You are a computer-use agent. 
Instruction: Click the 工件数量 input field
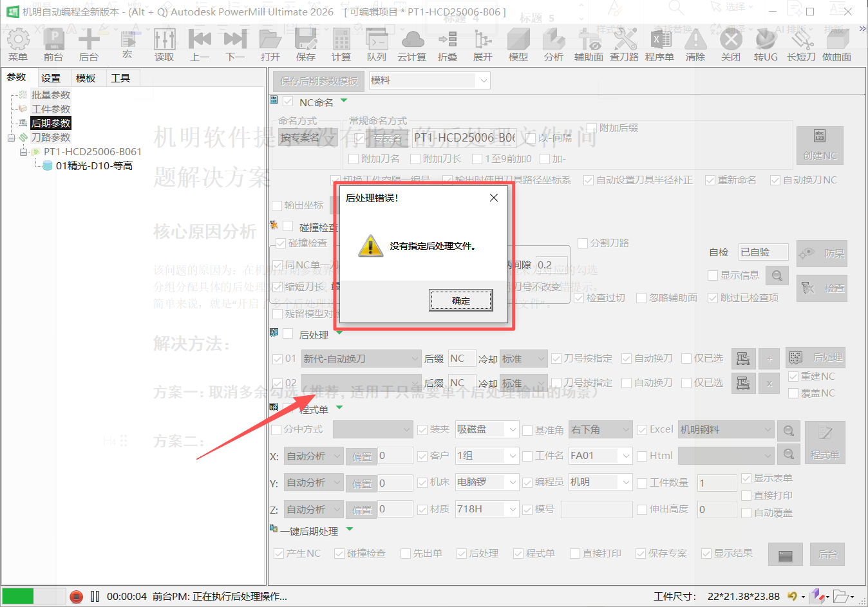(x=717, y=483)
